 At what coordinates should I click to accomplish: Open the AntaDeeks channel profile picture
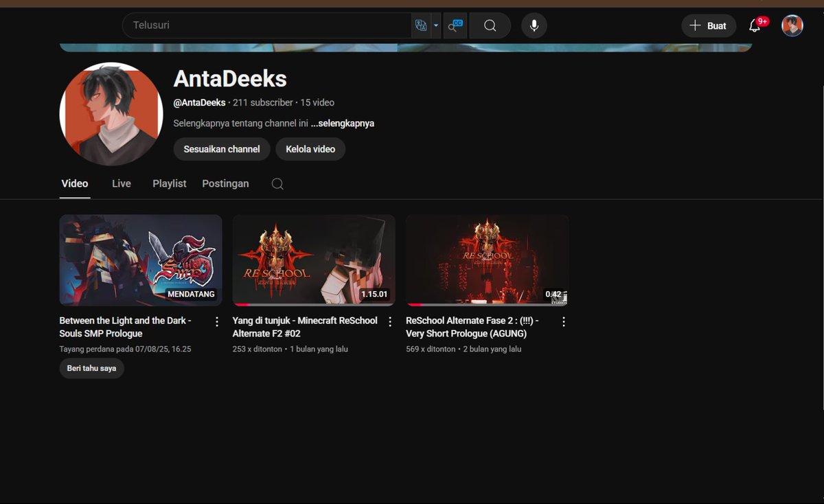(x=111, y=113)
